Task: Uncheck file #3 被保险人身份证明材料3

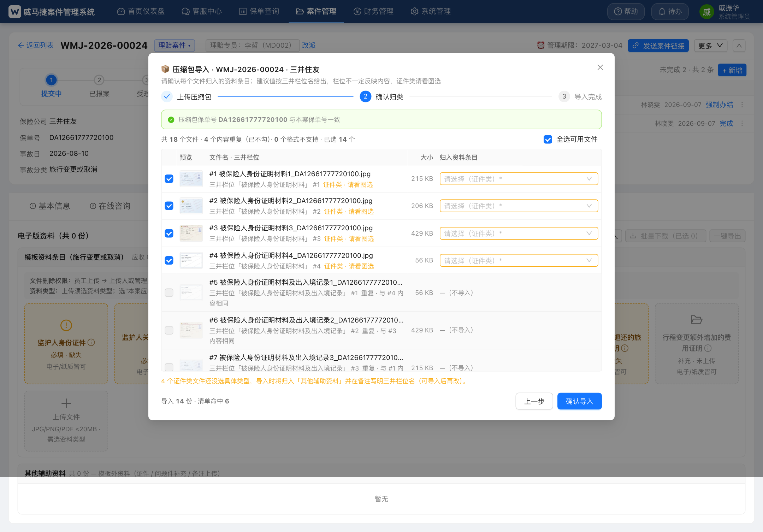Action: tap(169, 234)
